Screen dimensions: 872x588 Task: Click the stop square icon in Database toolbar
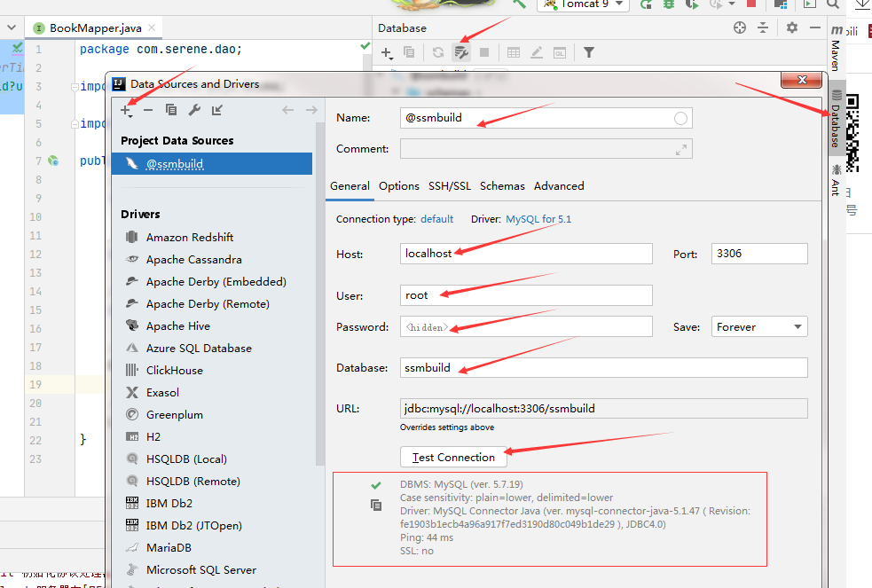coord(484,52)
